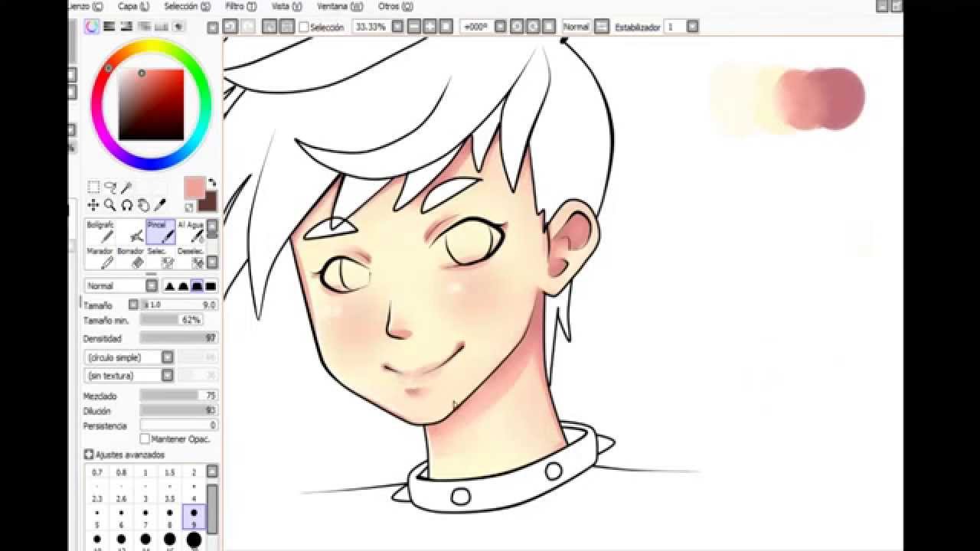This screenshot has width=980, height=551.
Task: Open the Filtro menu
Action: [x=240, y=6]
